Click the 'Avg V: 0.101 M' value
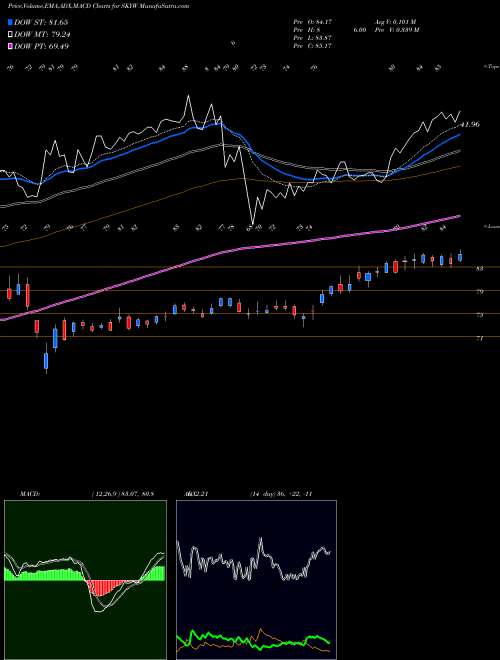The image size is (500, 660). click(x=394, y=22)
